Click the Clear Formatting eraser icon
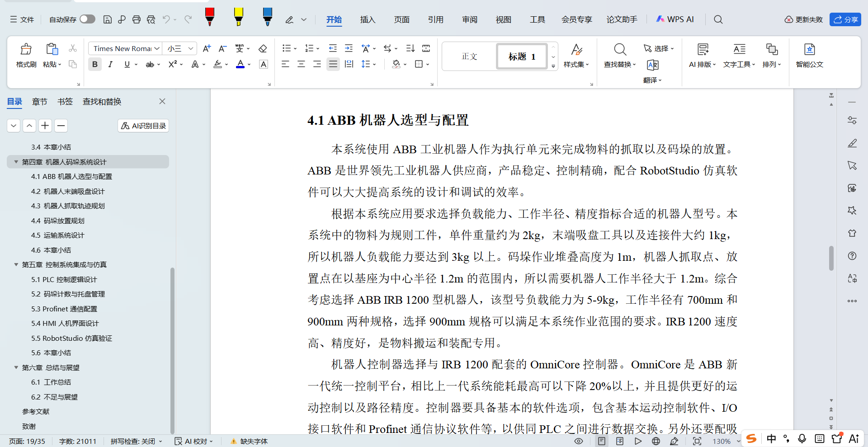This screenshot has width=868, height=447. pos(263,48)
